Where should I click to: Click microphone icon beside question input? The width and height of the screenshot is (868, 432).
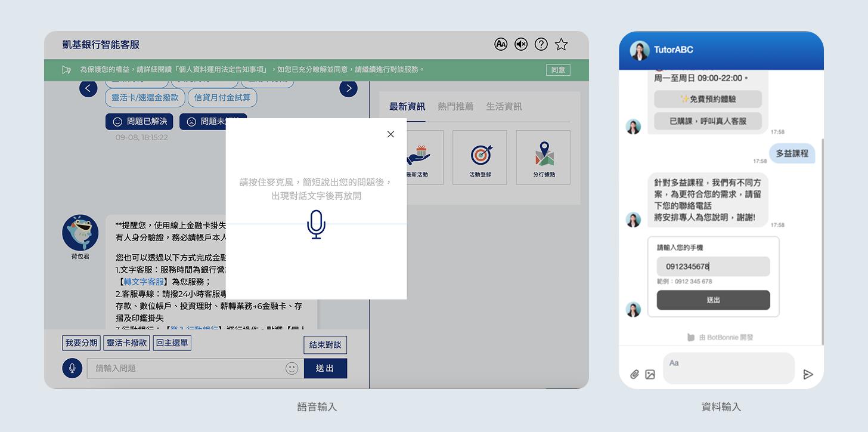pos(72,368)
